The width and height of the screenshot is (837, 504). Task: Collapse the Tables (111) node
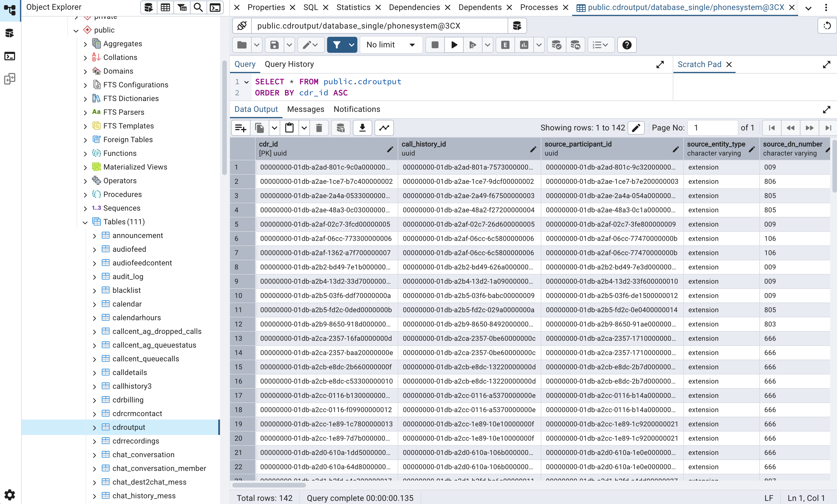(85, 222)
